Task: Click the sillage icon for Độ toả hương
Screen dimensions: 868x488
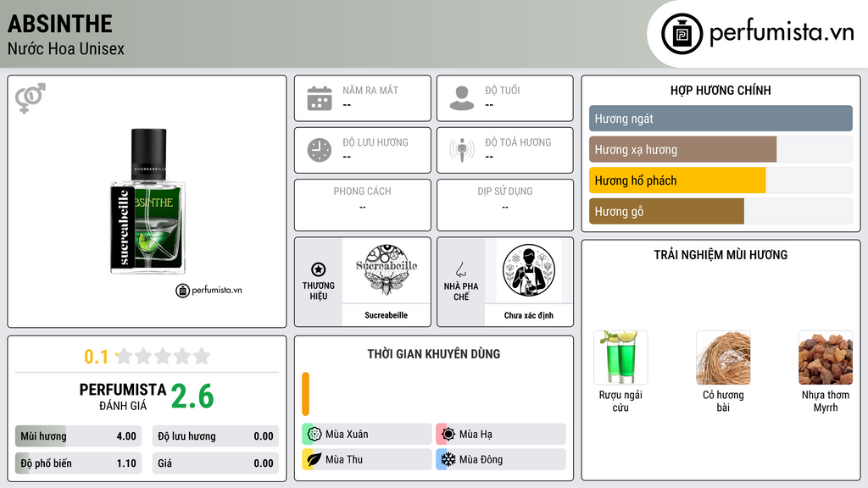Action: (x=462, y=150)
